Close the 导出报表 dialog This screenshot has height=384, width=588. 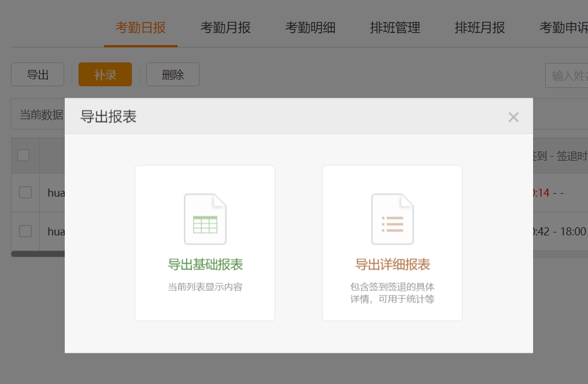(x=513, y=117)
